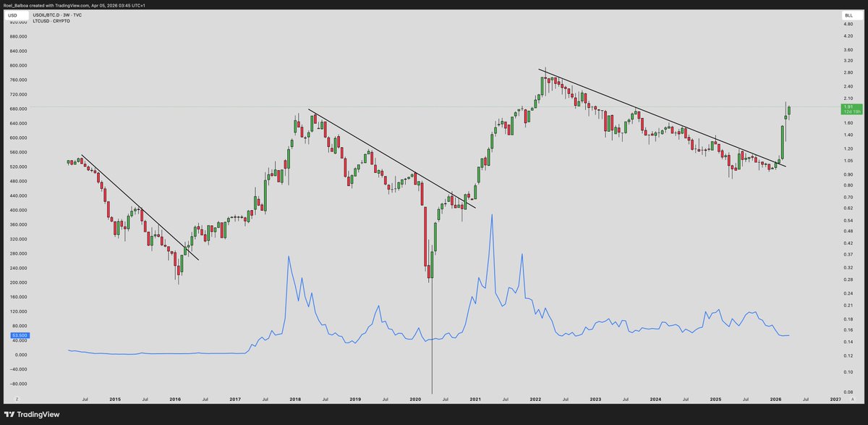Click the 2015 year label on time axis
Screen dimensions: 868x425
115,399
